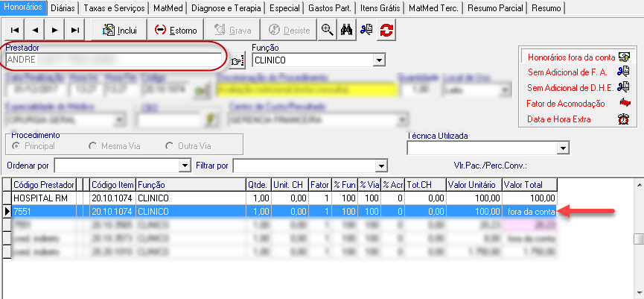Expand the Função dropdown
The image size is (644, 299).
coord(378,60)
